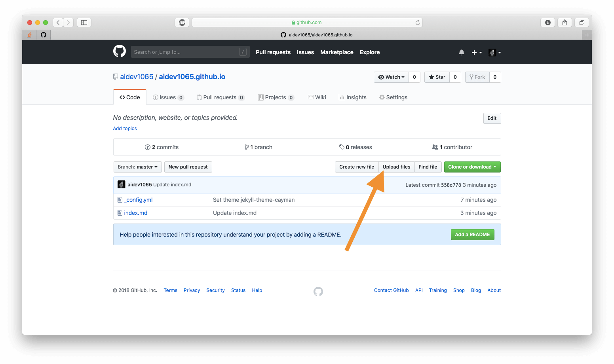Image resolution: width=614 pixels, height=364 pixels.
Task: Click the Safari sidebar toggle icon
Action: pos(84,23)
